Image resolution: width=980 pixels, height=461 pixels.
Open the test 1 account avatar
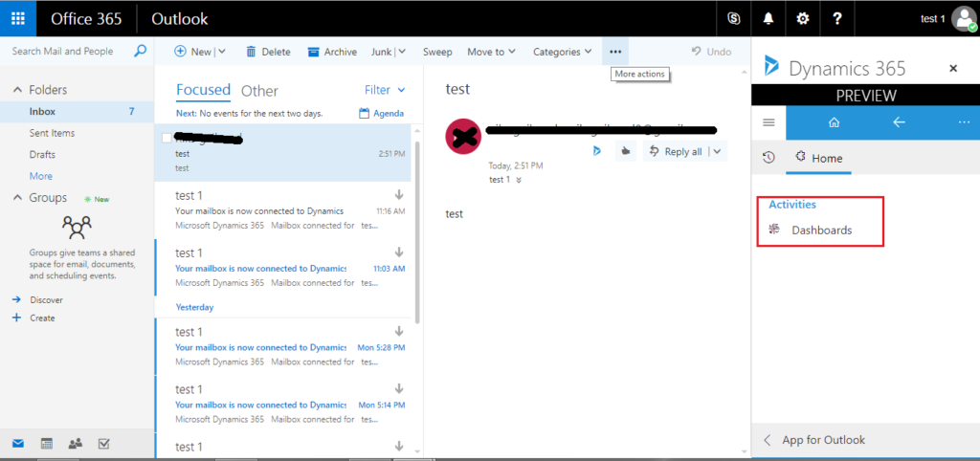963,19
